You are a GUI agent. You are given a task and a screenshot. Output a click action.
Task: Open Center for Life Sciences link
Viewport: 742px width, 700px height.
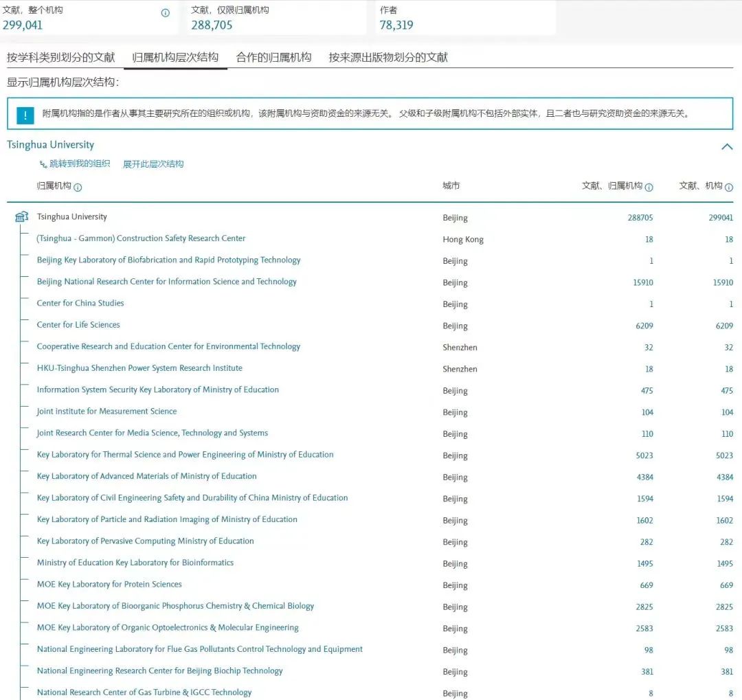tap(78, 325)
